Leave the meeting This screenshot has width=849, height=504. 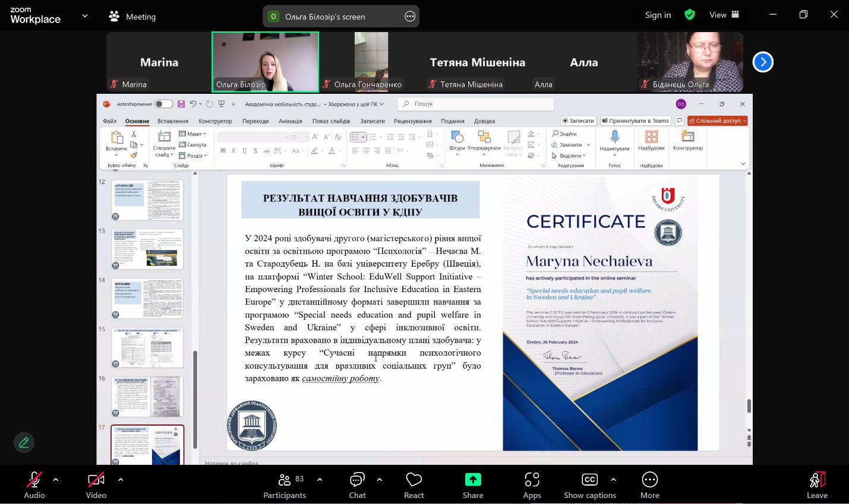817,484
